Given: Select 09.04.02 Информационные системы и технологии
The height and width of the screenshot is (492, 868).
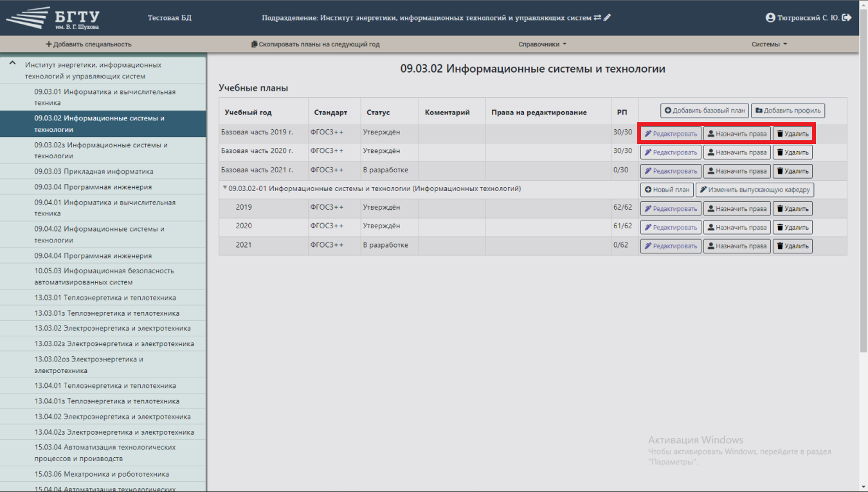Looking at the screenshot, I should pos(103,234).
